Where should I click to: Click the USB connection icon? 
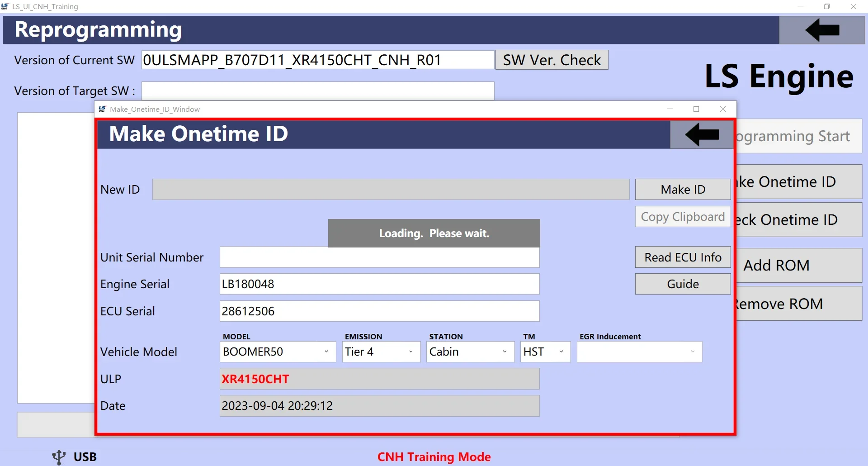(x=59, y=457)
